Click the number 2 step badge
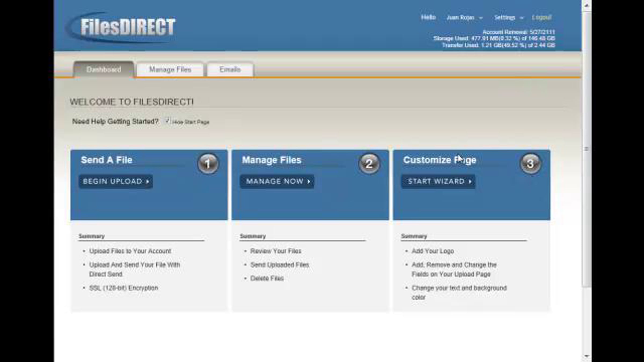The image size is (644, 362). [x=369, y=164]
